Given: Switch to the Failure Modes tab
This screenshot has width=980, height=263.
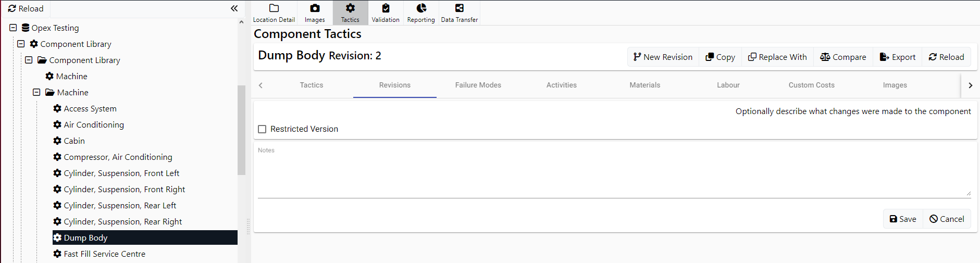Looking at the screenshot, I should coord(478,85).
